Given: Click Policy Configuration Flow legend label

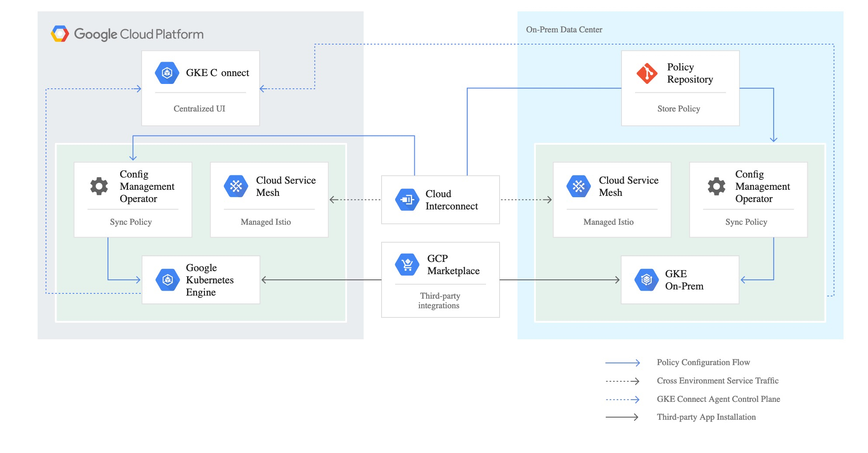Looking at the screenshot, I should point(703,362).
